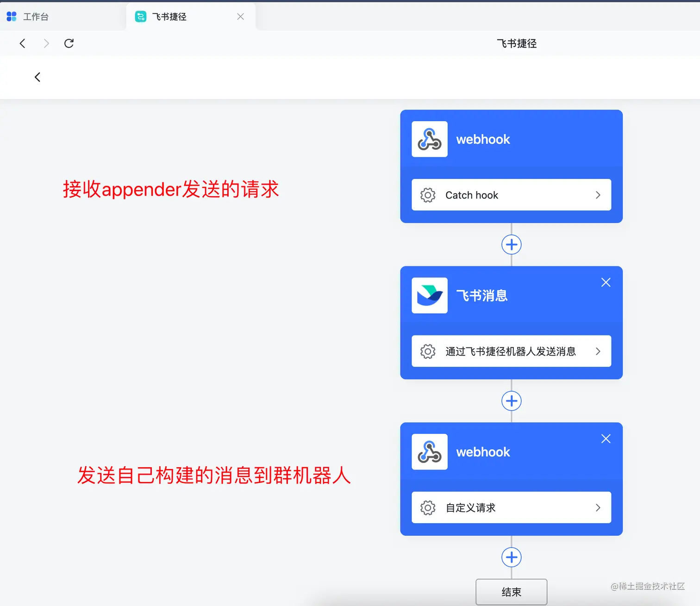Go back with browser back arrow

pos(22,43)
